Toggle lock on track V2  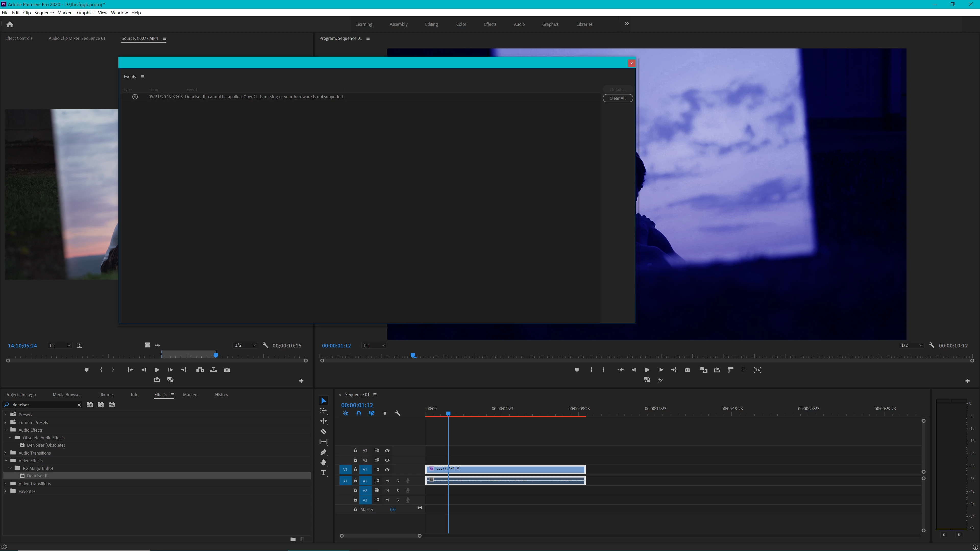tap(355, 460)
